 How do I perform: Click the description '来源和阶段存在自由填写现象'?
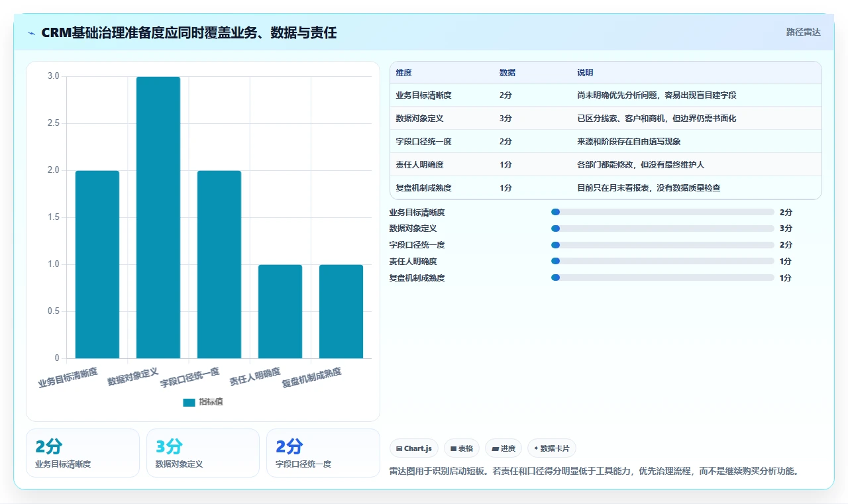pyautogui.click(x=629, y=142)
